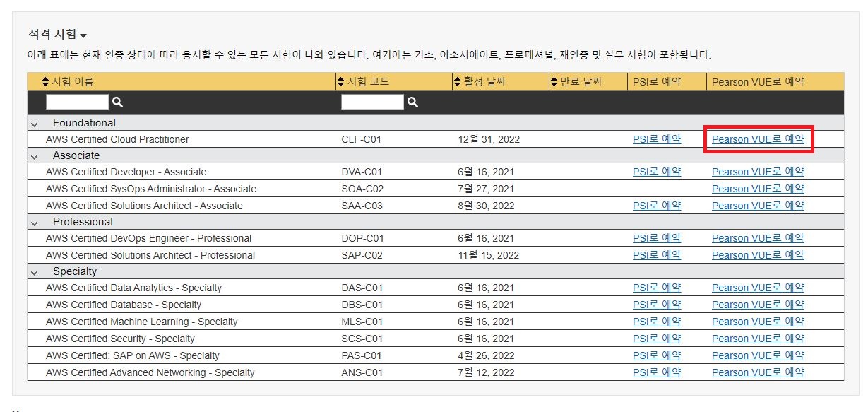Book Machine Learning Specialty via Pearson VUE

coord(758,322)
